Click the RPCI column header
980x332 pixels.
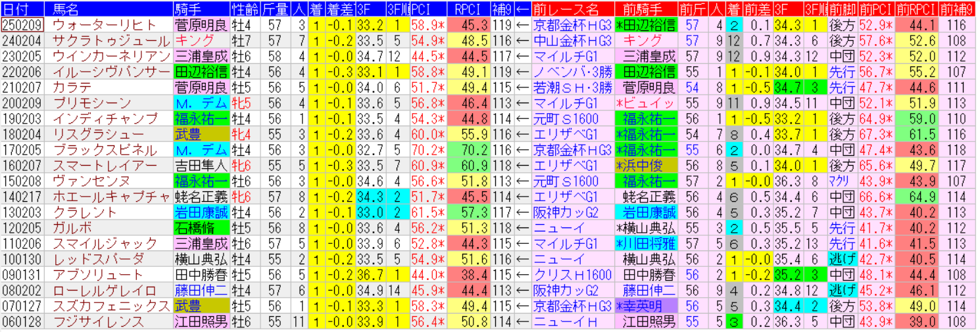click(x=468, y=9)
